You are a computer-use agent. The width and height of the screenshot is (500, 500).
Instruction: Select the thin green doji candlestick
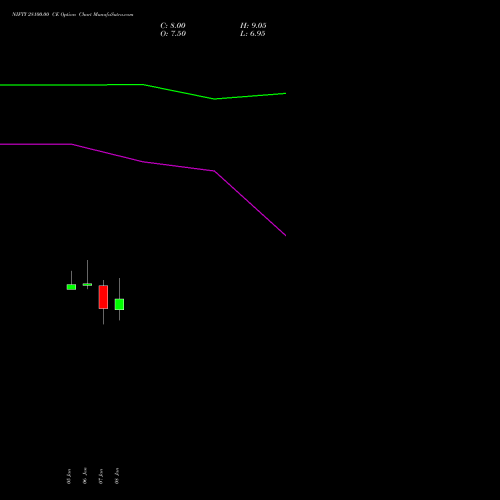point(87,284)
